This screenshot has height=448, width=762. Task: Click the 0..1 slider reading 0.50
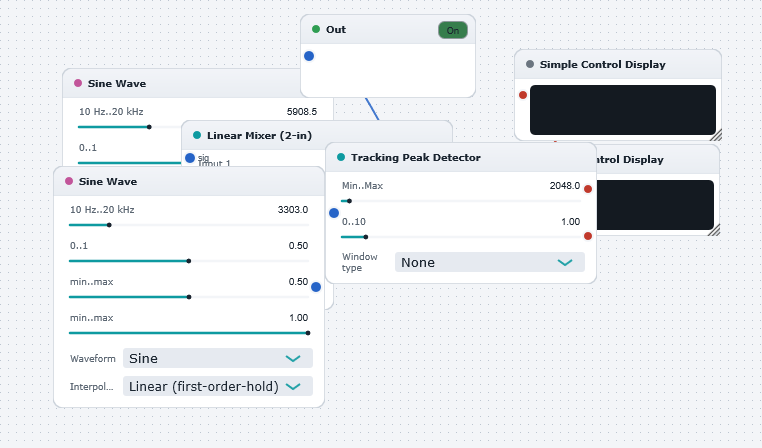(x=189, y=261)
